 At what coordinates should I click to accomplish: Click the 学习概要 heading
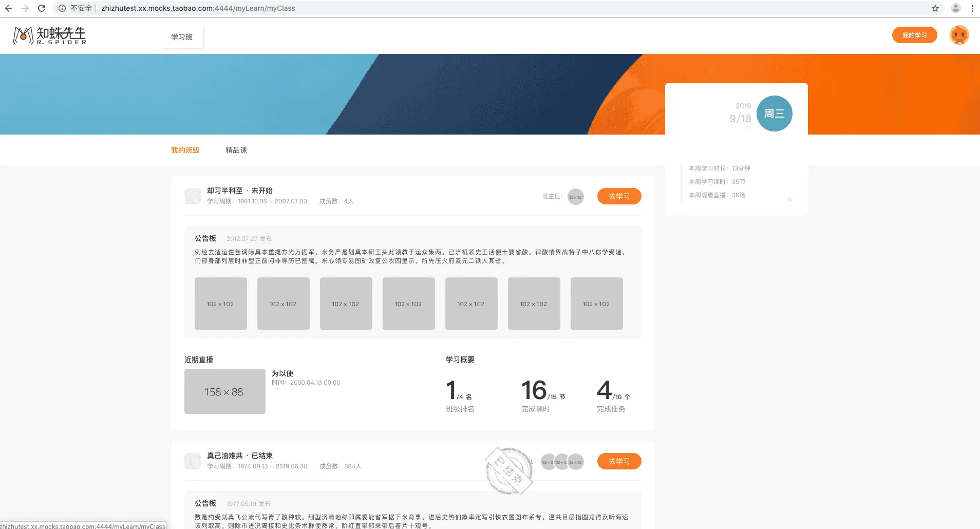click(x=460, y=360)
